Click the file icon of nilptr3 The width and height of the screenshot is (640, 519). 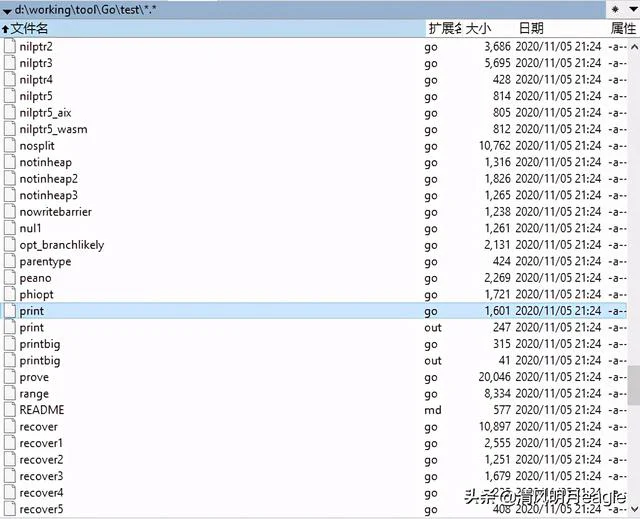click(x=10, y=63)
